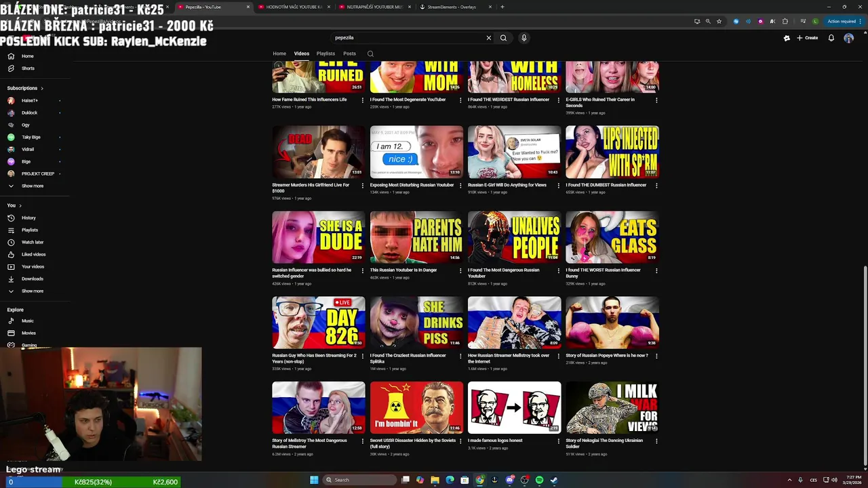Viewport: 868px width, 488px height.
Task: Open Spotify from the taskbar
Action: click(539, 480)
